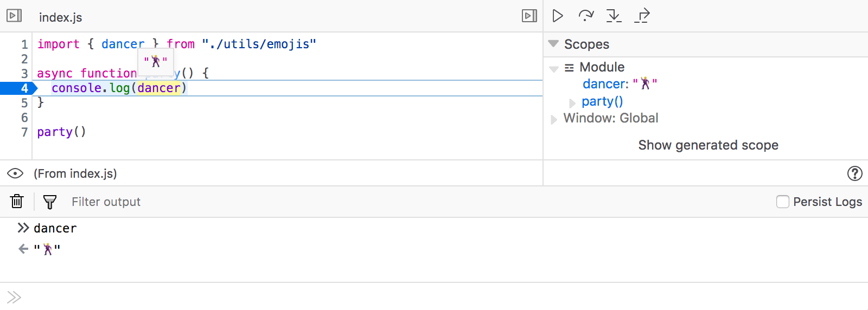
Task: Expand the Window: Global scope
Action: tap(553, 119)
